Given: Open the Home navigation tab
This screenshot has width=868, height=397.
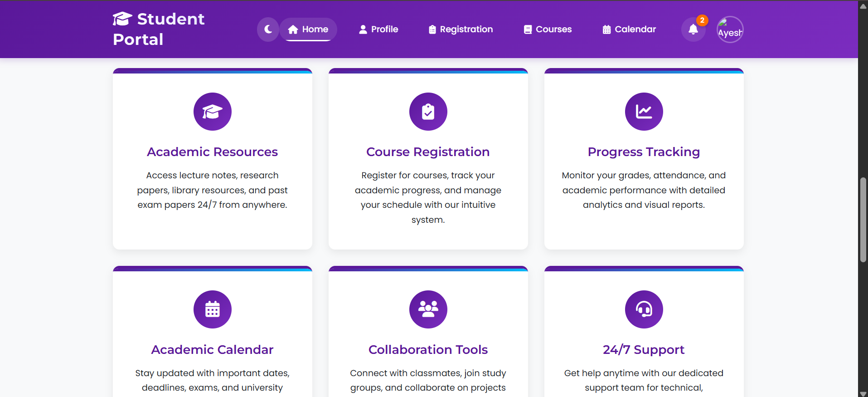Looking at the screenshot, I should pos(308,29).
